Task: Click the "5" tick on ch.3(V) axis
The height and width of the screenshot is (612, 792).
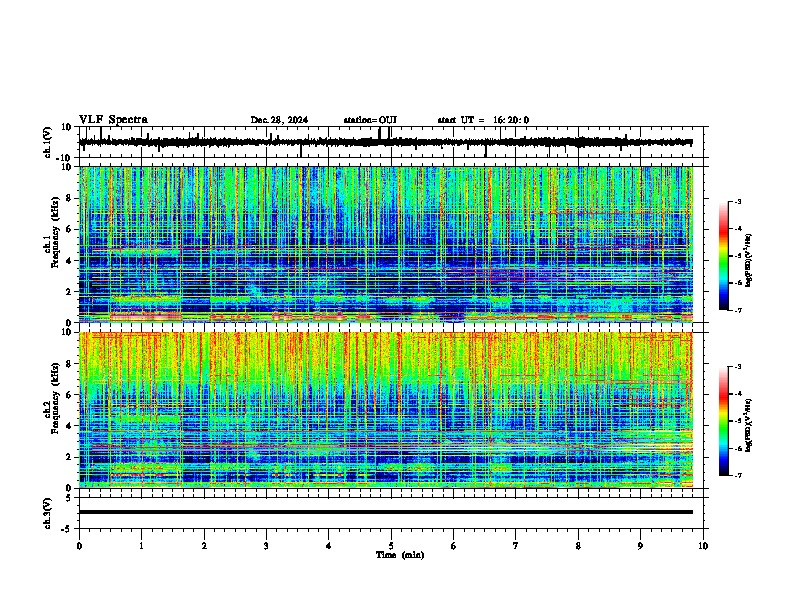Action: pos(69,498)
